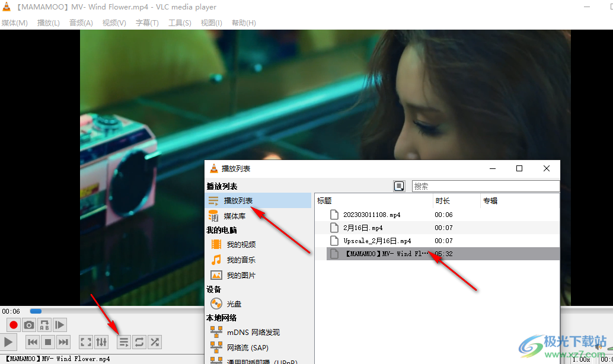613x364 pixels.
Task: Select the MAMAMOO Wind Flower playlist row
Action: (x=443, y=254)
